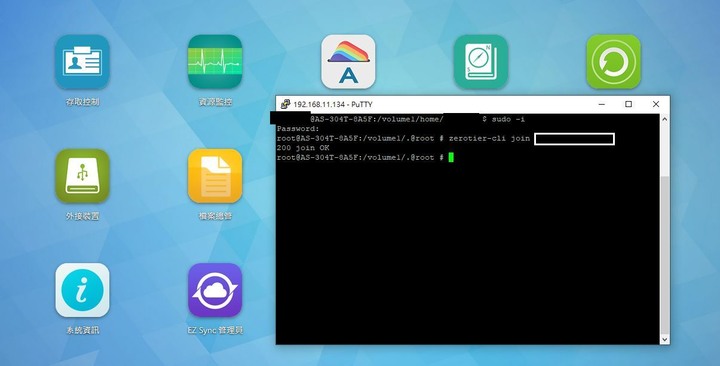Screen dimensions: 720x366
Task: Click the PuTTY scrollbar down arrow
Action: pyautogui.click(x=664, y=339)
